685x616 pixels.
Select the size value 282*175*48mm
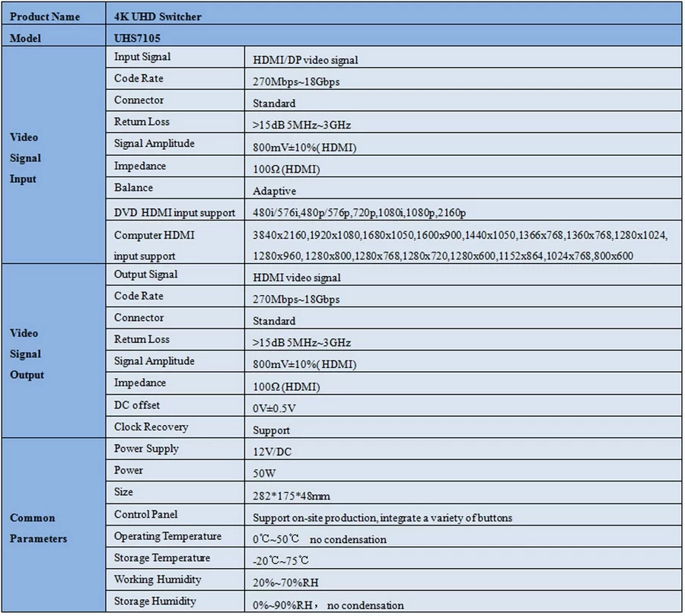tap(292, 496)
